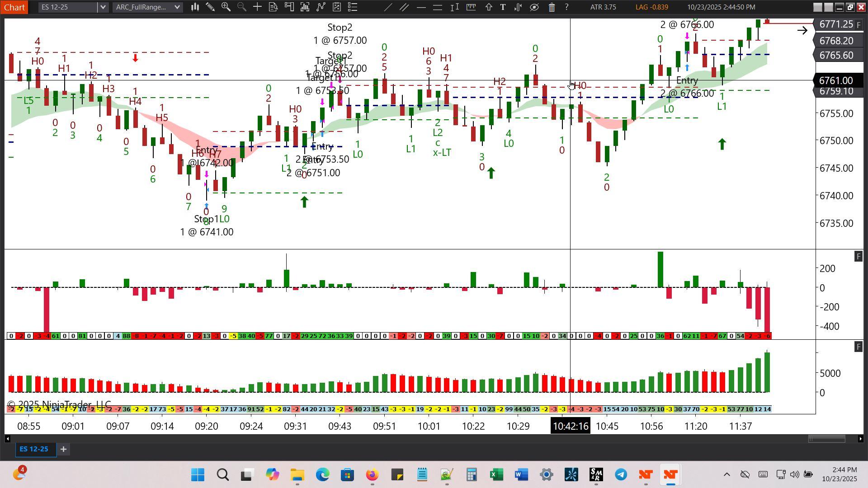Select the ruler measurement tool
Screen dimensions: 868x488
pyautogui.click(x=471, y=7)
